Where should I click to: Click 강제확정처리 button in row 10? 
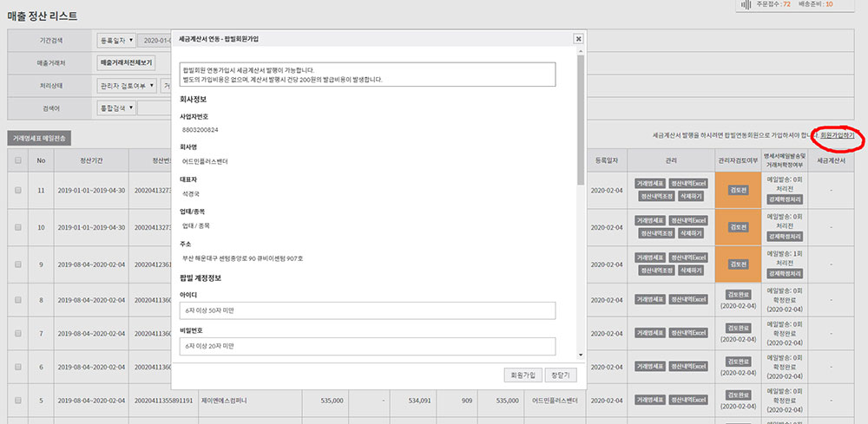click(785, 237)
